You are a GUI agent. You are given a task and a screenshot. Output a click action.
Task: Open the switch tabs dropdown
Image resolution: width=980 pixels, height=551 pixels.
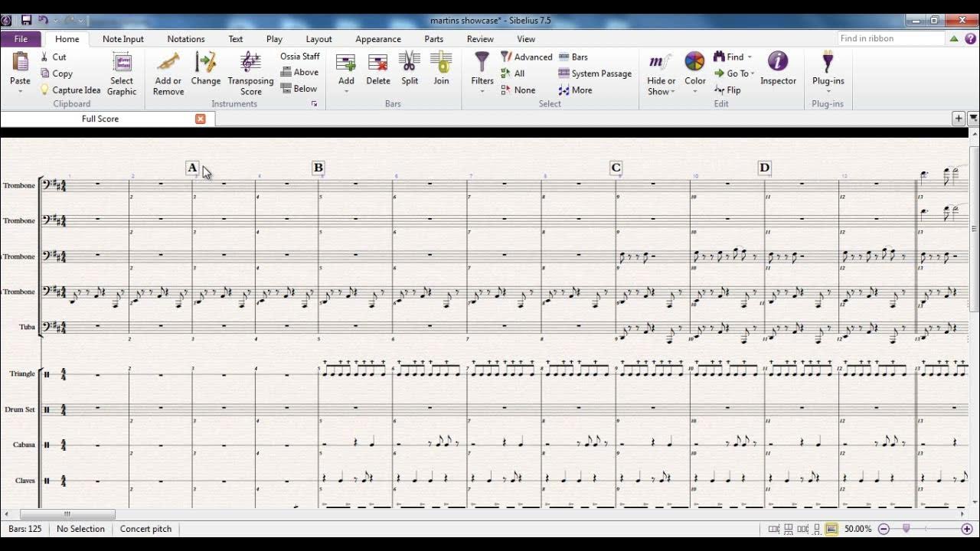(x=973, y=119)
